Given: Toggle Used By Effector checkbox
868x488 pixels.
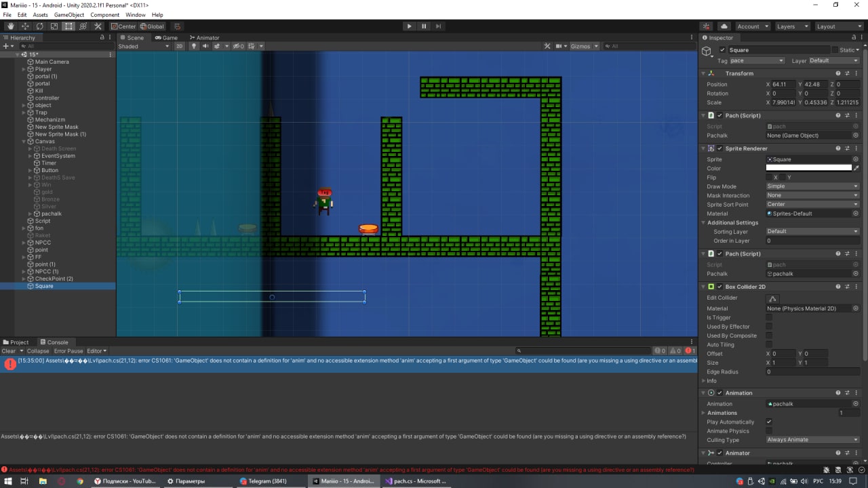Looking at the screenshot, I should [x=769, y=327].
